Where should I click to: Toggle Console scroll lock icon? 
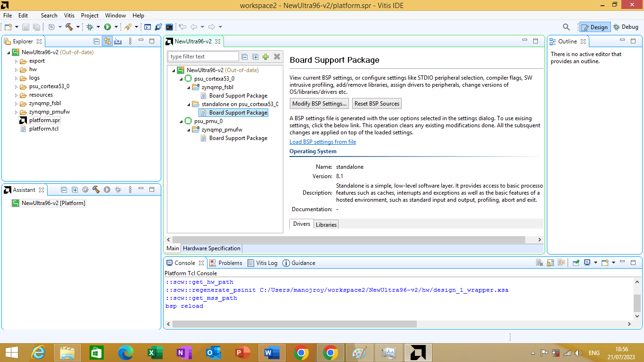(x=551, y=263)
